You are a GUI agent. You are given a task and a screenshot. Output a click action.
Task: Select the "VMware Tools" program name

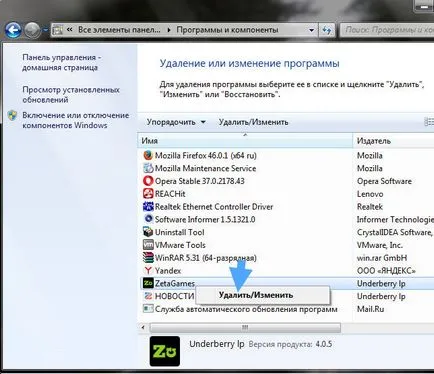pos(180,245)
